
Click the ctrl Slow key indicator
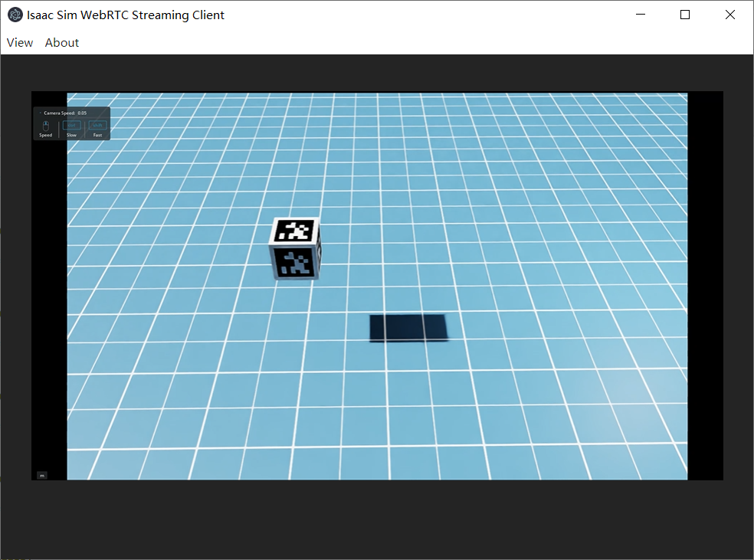[72, 126]
